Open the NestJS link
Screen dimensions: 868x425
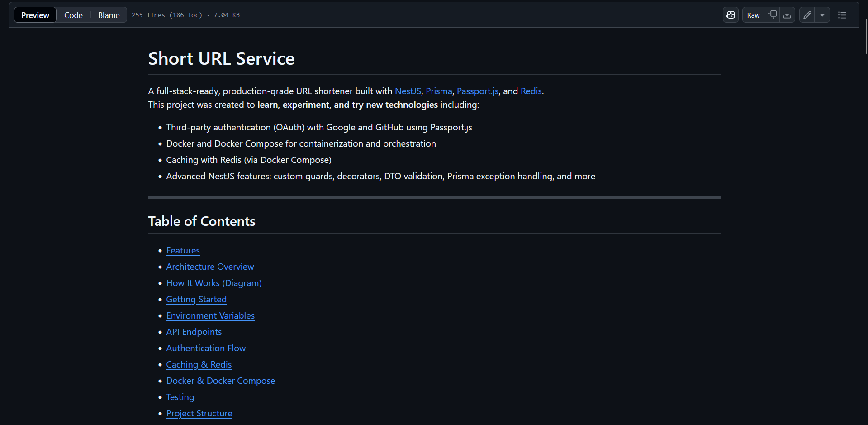408,91
